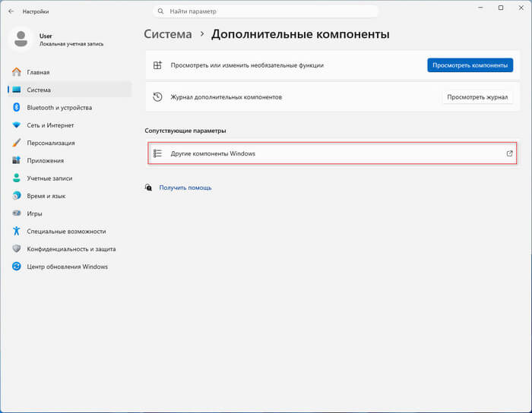The height and width of the screenshot is (413, 532).
Task: Open Конфиденциальность и защита settings
Action: click(x=70, y=249)
